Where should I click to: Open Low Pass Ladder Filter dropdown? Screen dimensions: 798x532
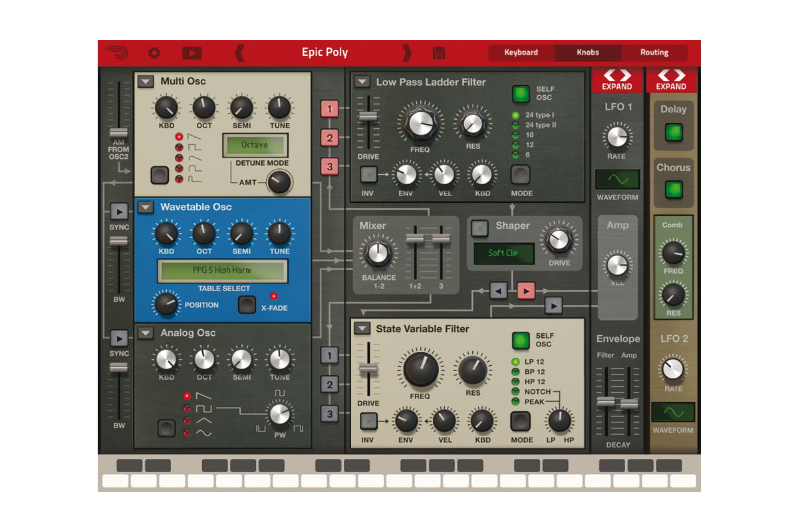coord(361,82)
